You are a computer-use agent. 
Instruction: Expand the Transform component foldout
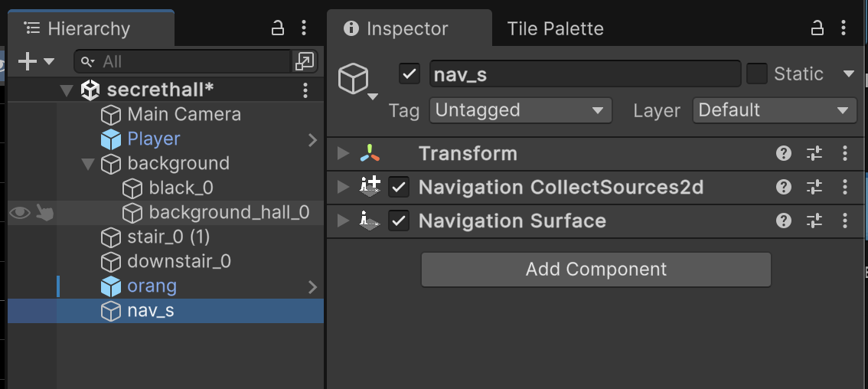click(x=343, y=154)
